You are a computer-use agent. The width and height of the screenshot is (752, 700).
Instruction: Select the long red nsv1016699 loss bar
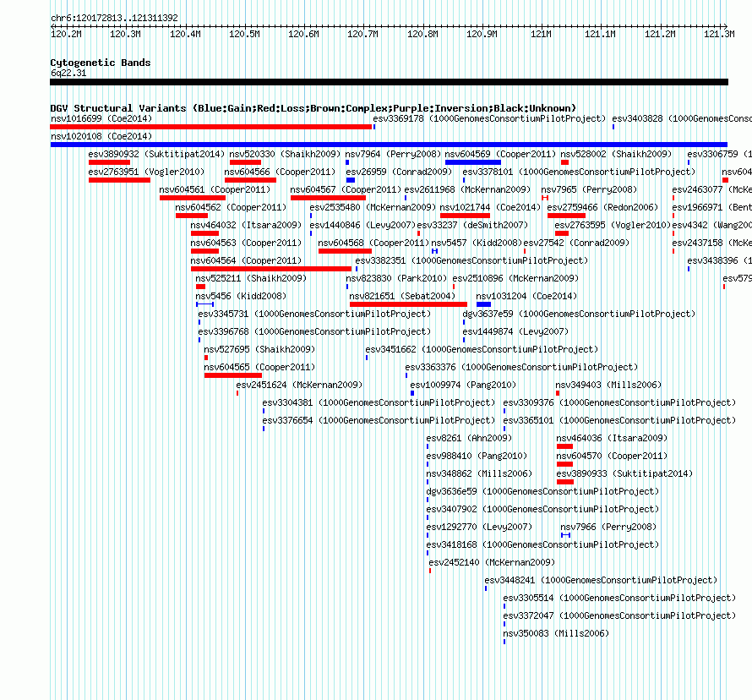(211, 127)
